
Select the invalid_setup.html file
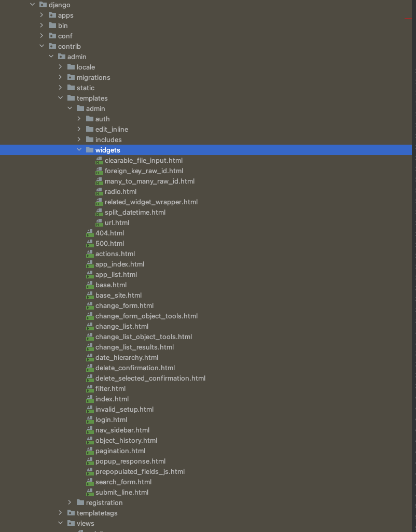124,410
